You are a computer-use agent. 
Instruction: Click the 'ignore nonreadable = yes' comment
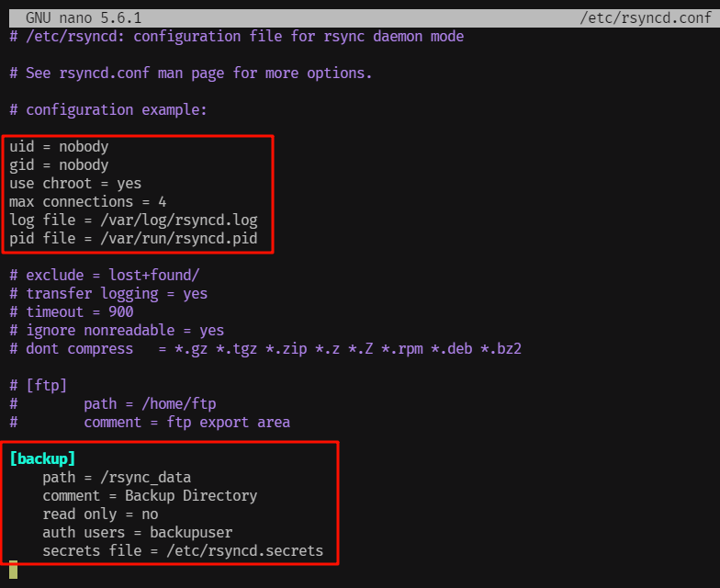click(117, 331)
